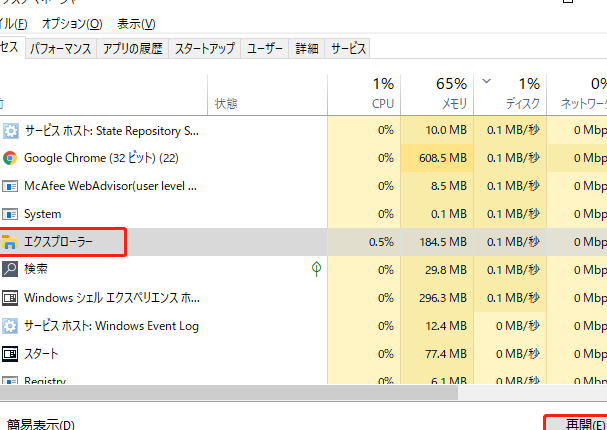
Task: Click the sort arrow above the disk column
Action: [487, 81]
